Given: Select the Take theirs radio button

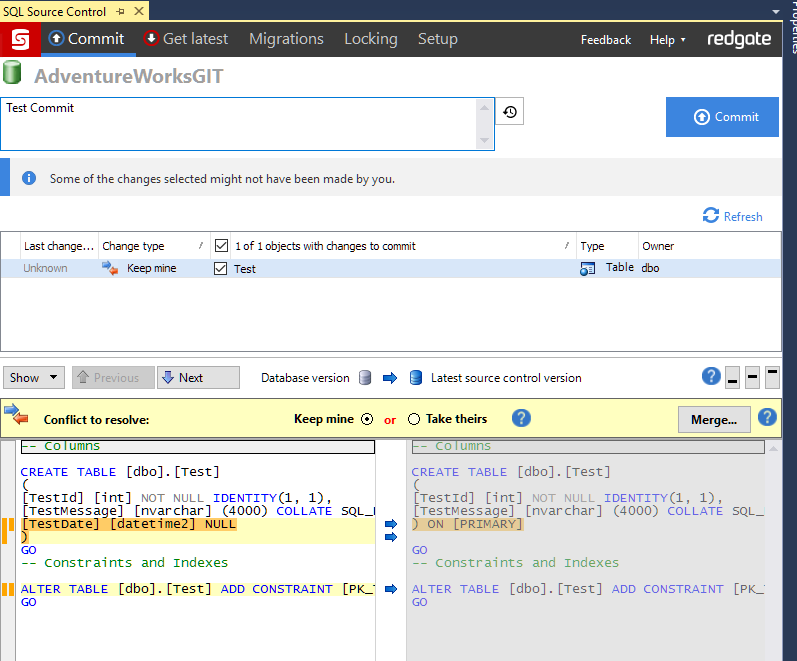Looking at the screenshot, I should pos(414,419).
